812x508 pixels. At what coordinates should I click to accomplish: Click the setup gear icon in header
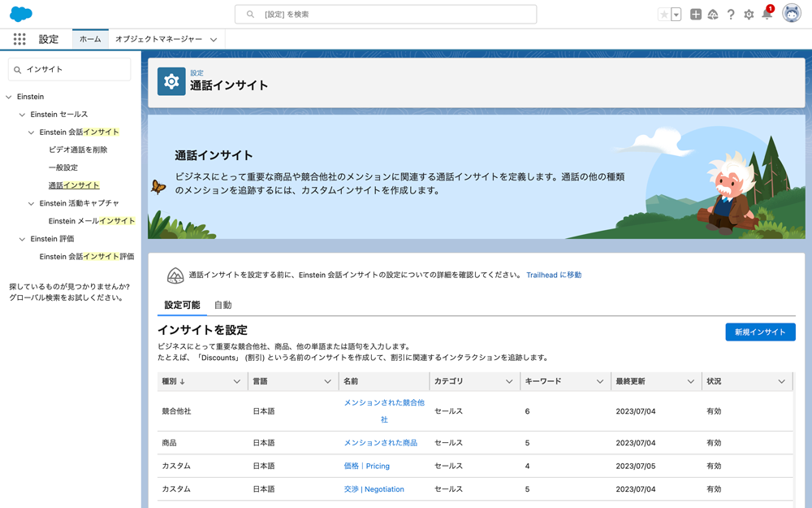pos(749,15)
